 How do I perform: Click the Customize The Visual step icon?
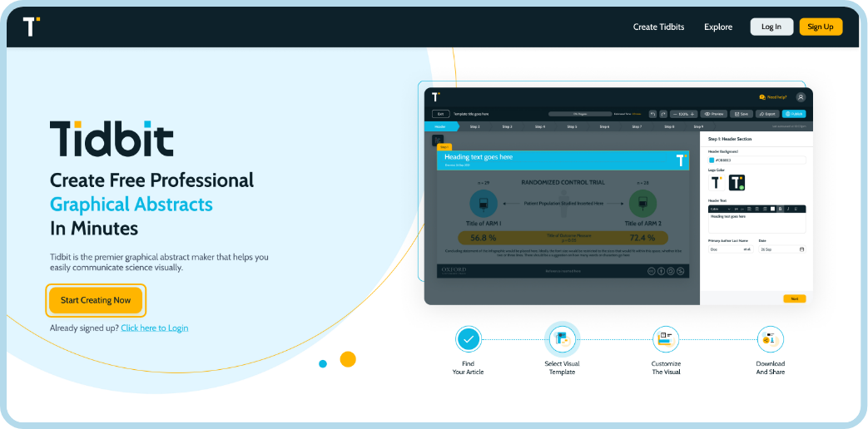(x=666, y=339)
